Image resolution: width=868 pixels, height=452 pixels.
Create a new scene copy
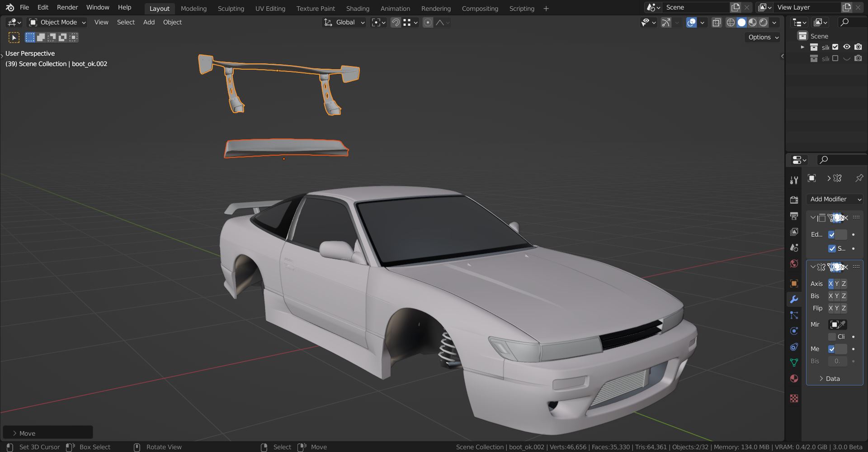(x=736, y=7)
